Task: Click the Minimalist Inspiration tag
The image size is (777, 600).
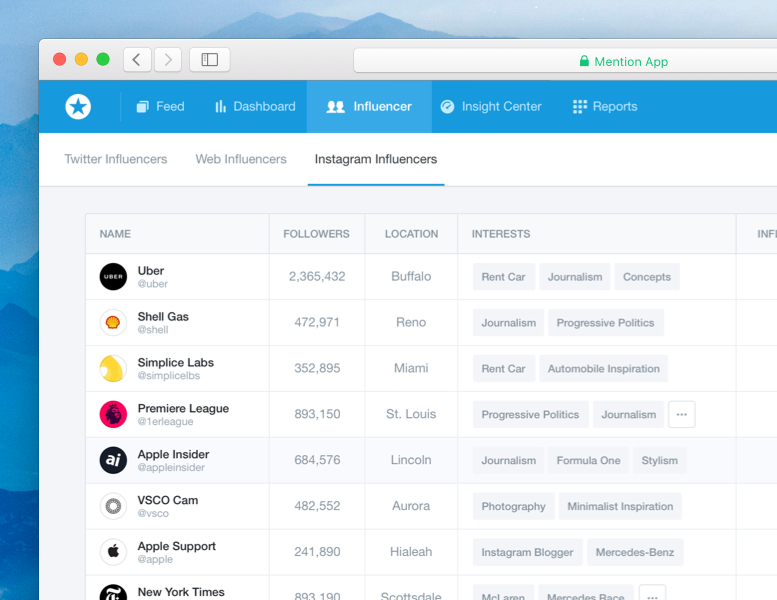Action: pos(620,506)
